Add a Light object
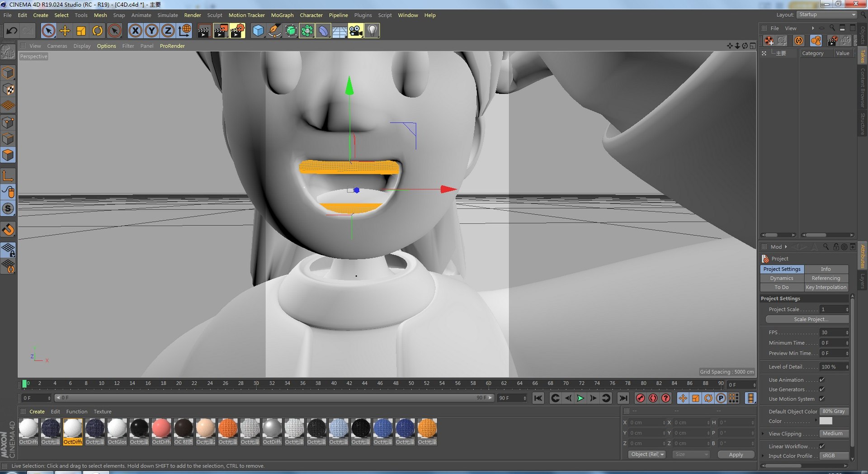Image resolution: width=868 pixels, height=474 pixels. pos(372,31)
